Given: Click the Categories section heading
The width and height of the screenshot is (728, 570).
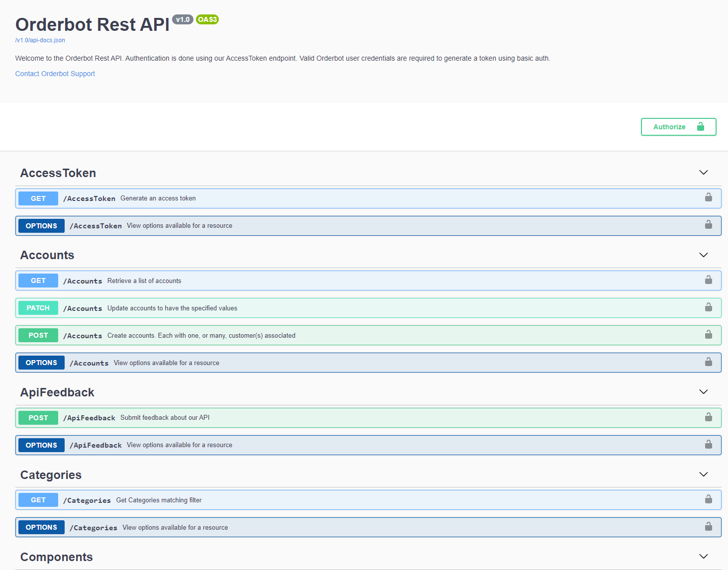Looking at the screenshot, I should click(51, 475).
